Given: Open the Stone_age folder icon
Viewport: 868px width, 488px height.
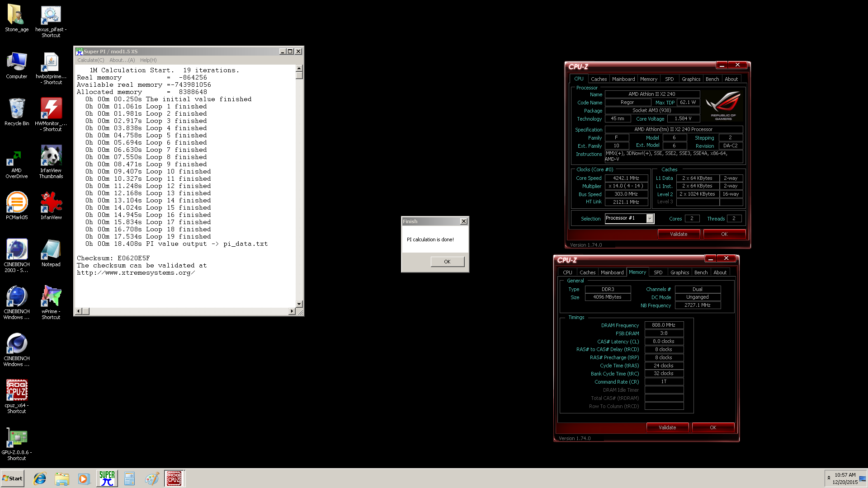Looking at the screenshot, I should click(x=17, y=18).
